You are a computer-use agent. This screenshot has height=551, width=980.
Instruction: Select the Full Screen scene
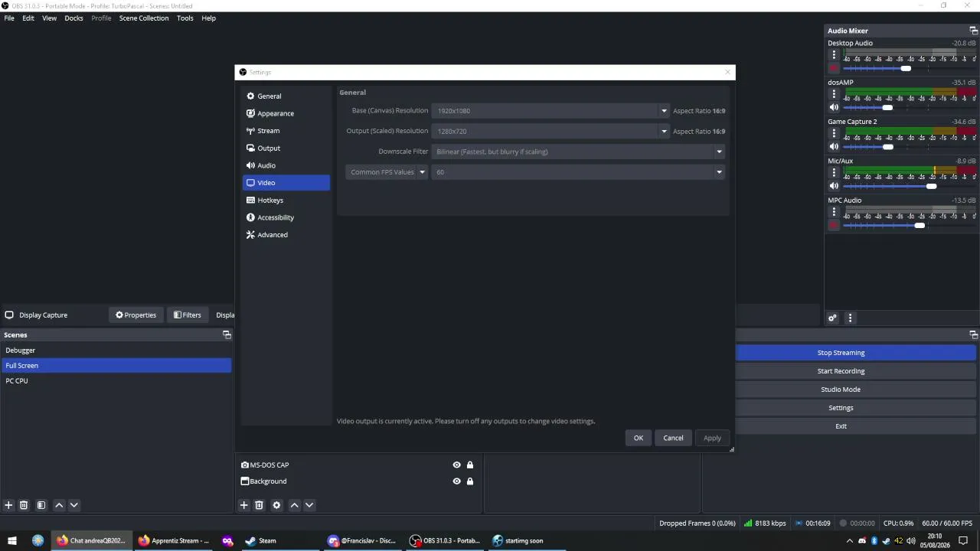pos(116,366)
